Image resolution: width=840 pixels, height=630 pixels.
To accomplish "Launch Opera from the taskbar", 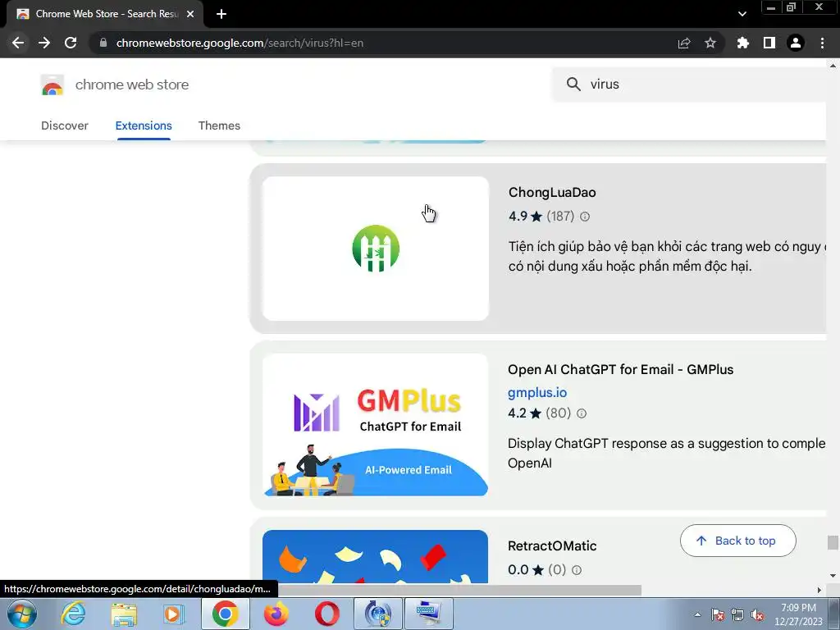I will tap(326, 614).
